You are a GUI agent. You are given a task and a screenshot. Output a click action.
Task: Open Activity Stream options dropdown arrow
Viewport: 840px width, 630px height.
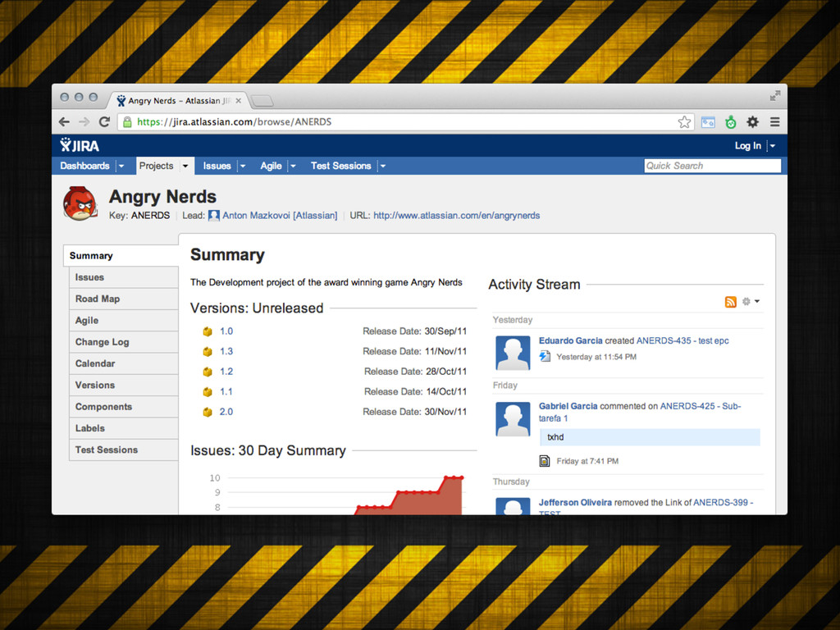[757, 302]
